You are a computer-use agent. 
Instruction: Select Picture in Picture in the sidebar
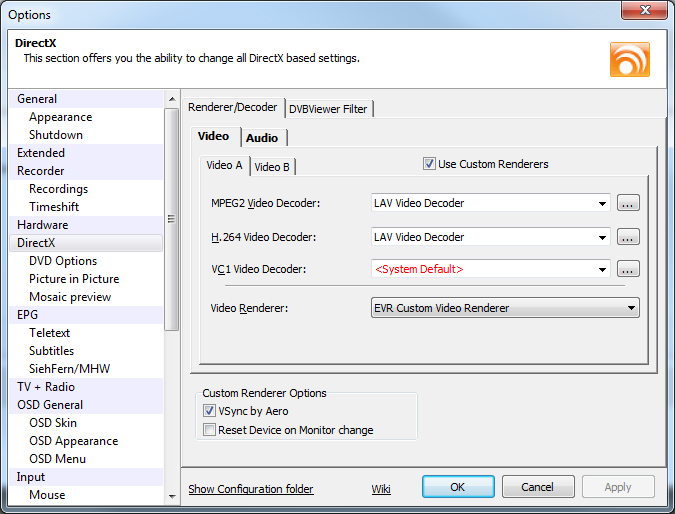pos(74,279)
